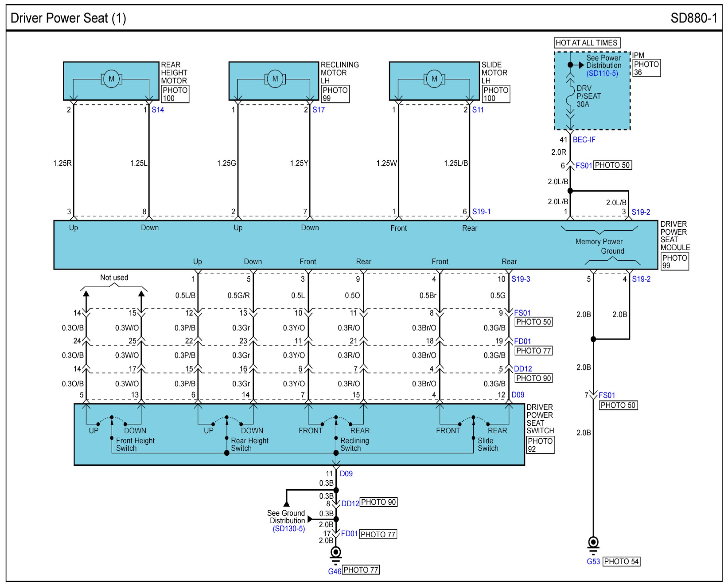Select the S19-2 reference beside pin 4
This screenshot has height=587, width=728.
pyautogui.click(x=641, y=279)
